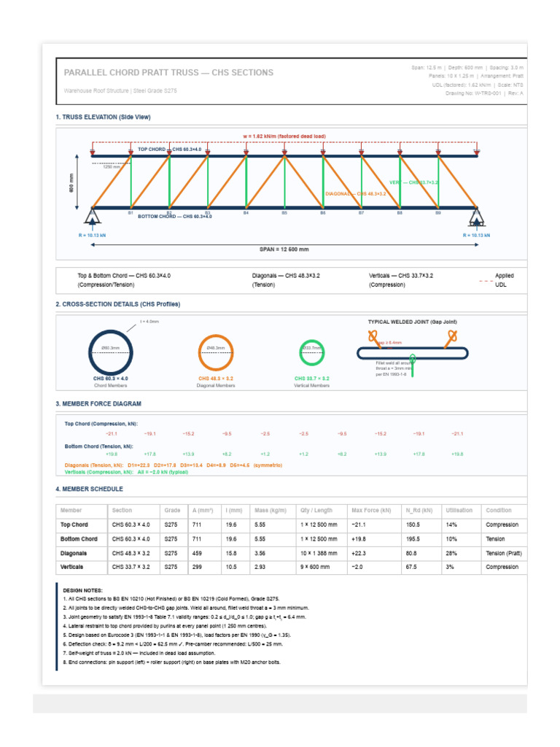Viewport: 560px width, 747px height.
Task: Click the '600 mm' truss depth dimension
Action: coord(71,182)
